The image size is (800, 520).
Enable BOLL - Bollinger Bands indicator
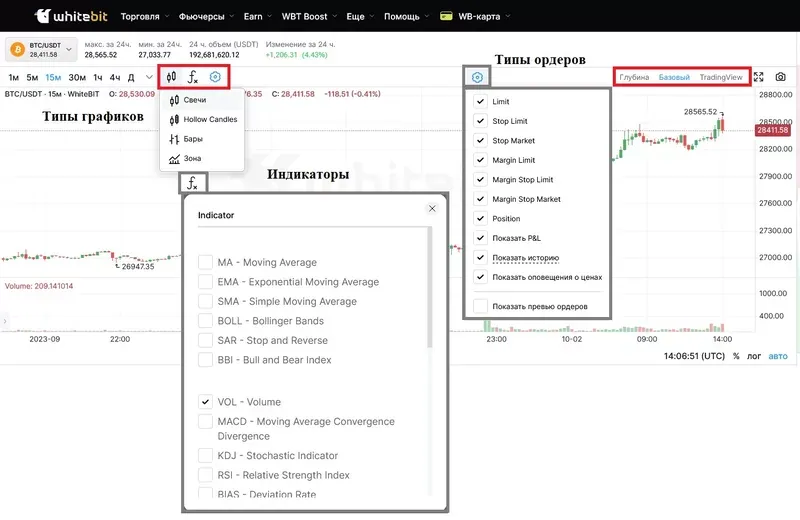click(205, 320)
